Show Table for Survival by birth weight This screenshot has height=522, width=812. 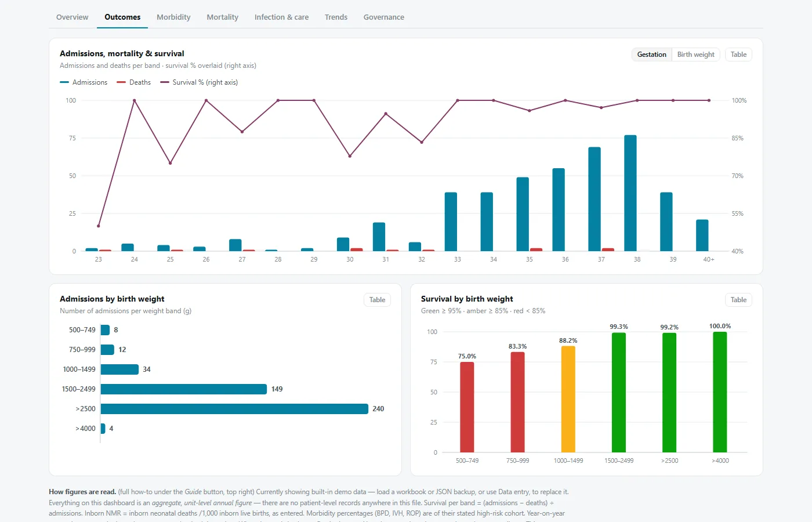pos(738,300)
